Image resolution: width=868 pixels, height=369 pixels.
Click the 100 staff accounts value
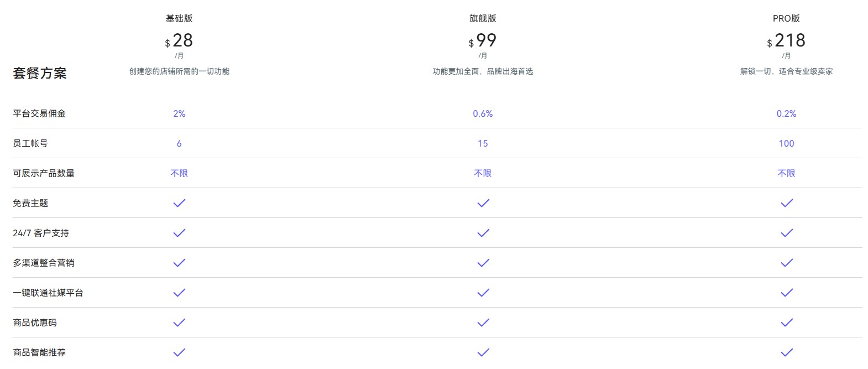[786, 143]
